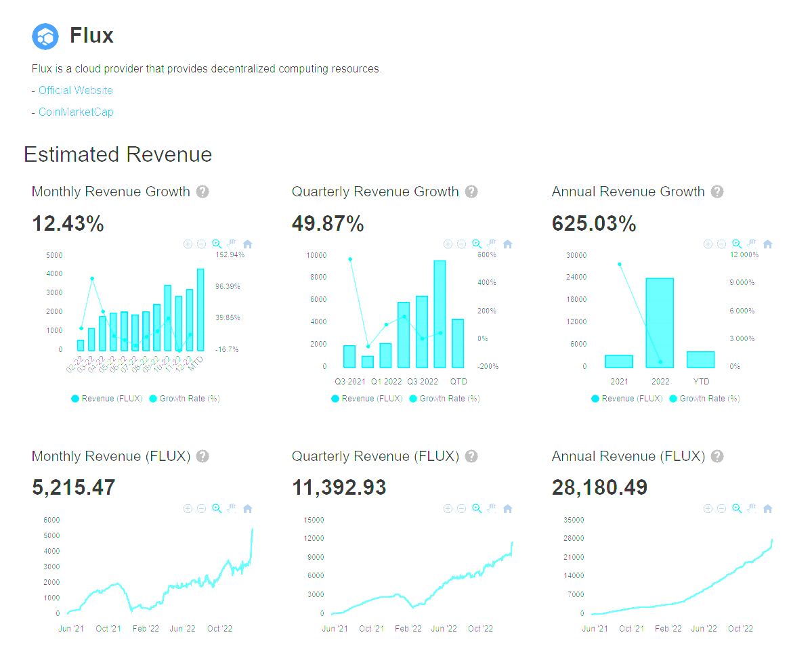Toggle Revenue (FLUX) series in monthly growth legend
812x664 pixels.
pyautogui.click(x=107, y=399)
